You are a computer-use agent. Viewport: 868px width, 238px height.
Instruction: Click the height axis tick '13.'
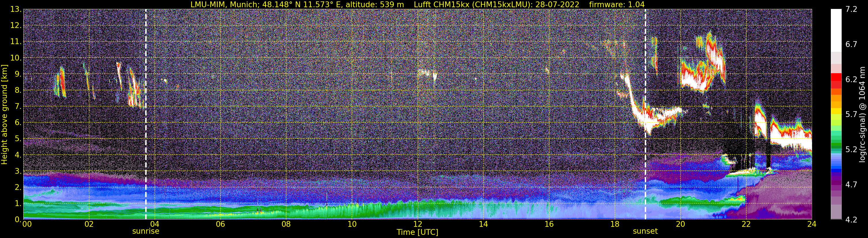point(16,10)
